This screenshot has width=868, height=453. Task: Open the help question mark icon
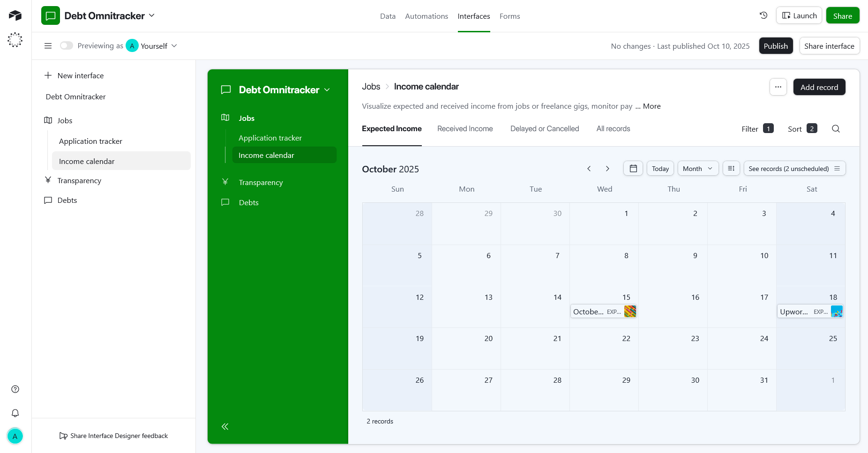(x=15, y=389)
